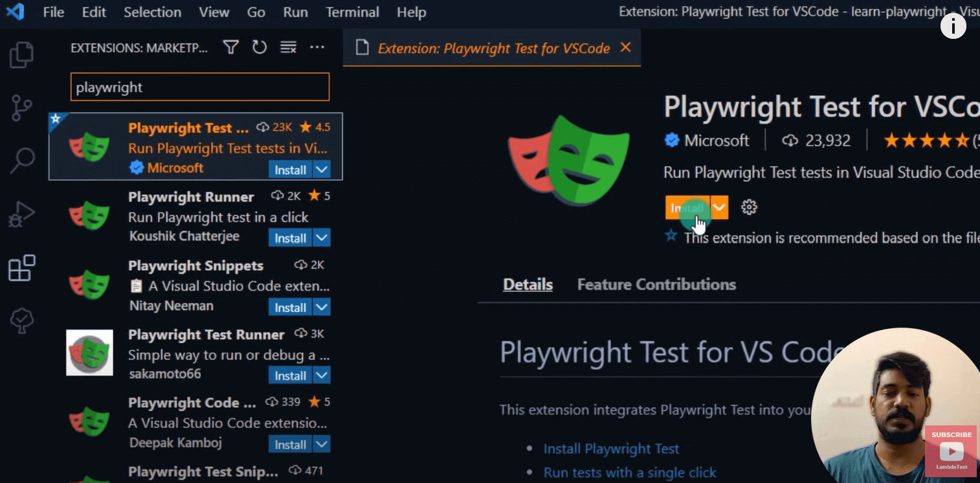Open the extension's manage gear icon
Screen dimensions: 980x483
coord(749,207)
